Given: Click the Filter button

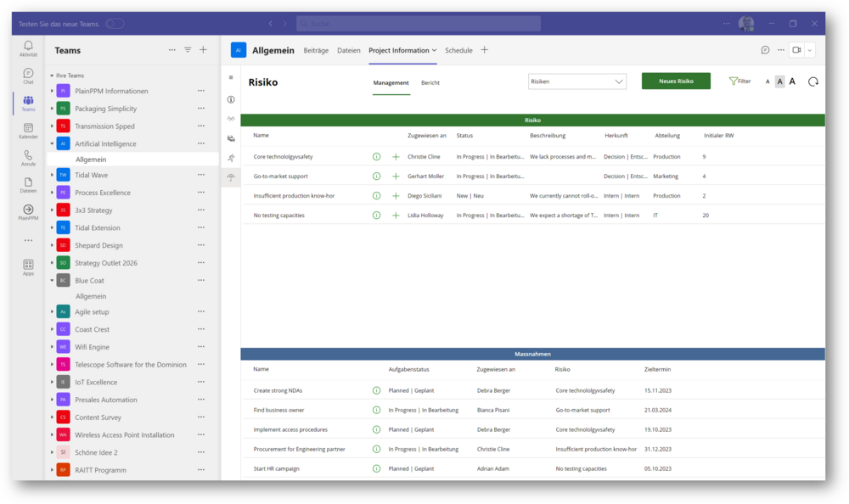Looking at the screenshot, I should [739, 81].
